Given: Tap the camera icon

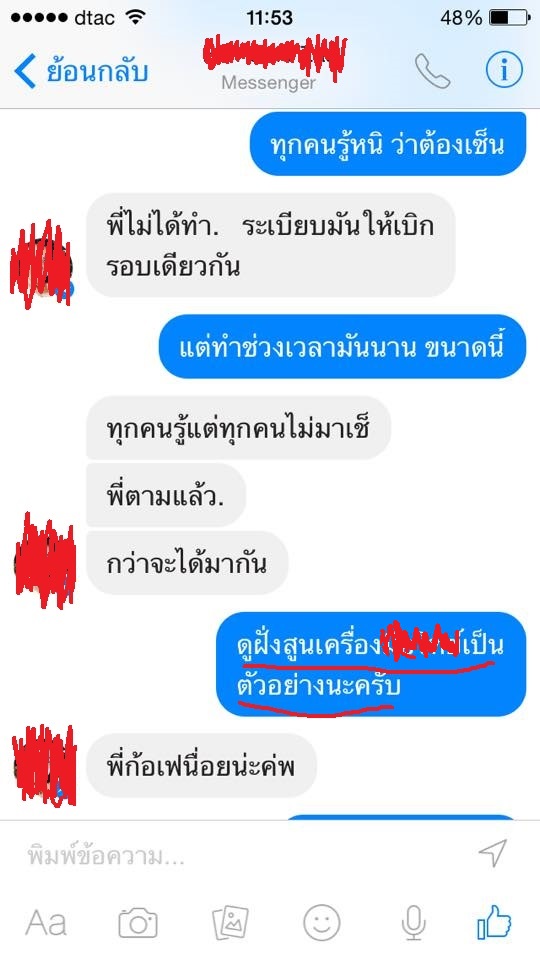Looking at the screenshot, I should tap(138, 923).
